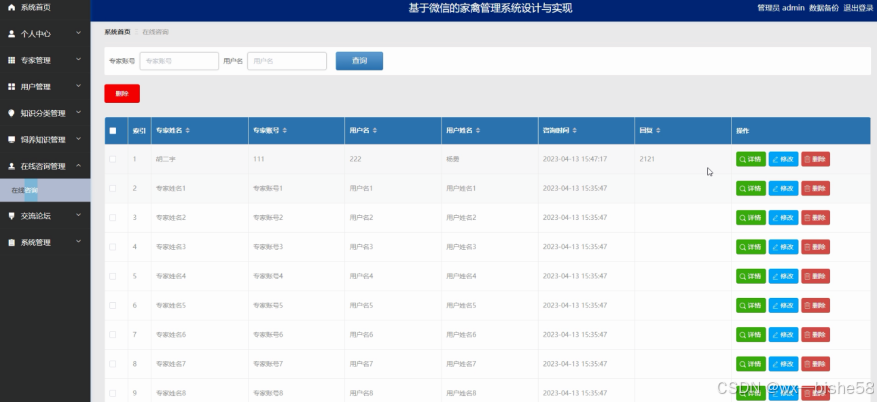Go to 系统首页 via breadcrumb
878x403 pixels.
[x=117, y=32]
